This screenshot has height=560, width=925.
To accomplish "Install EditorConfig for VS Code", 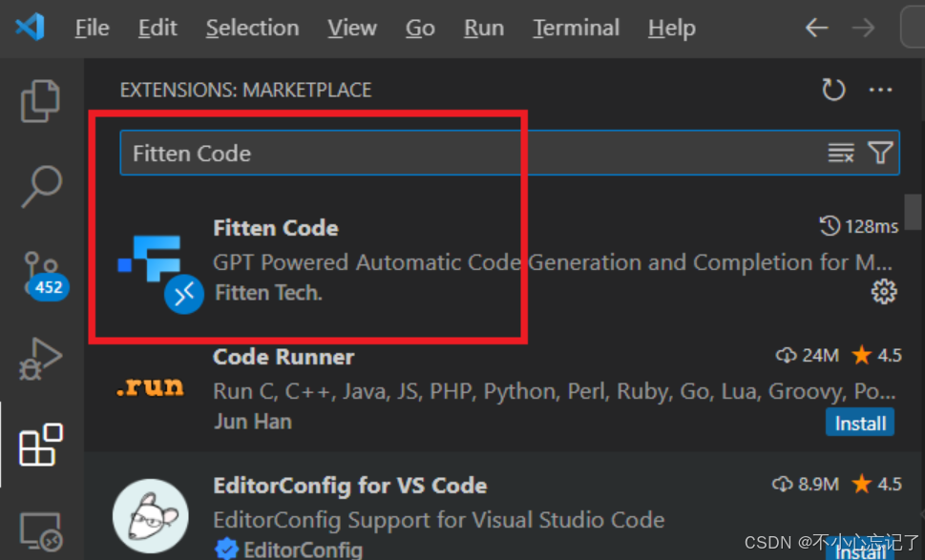I will pos(858,551).
